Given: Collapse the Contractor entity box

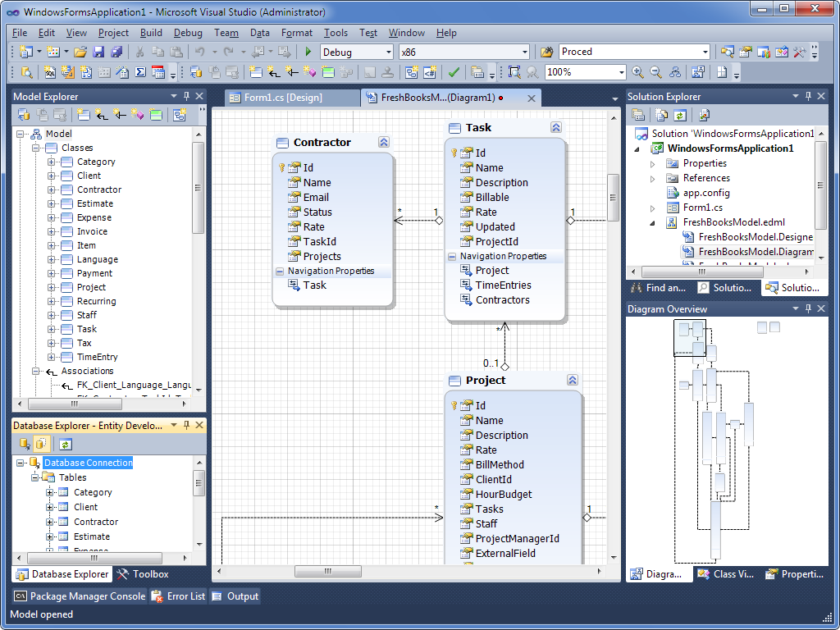Looking at the screenshot, I should 384,142.
